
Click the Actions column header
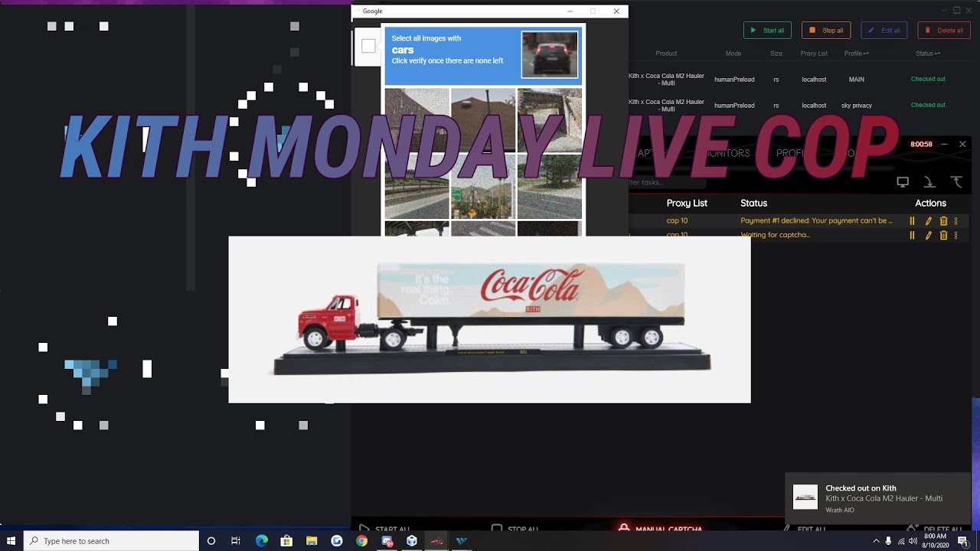[930, 203]
